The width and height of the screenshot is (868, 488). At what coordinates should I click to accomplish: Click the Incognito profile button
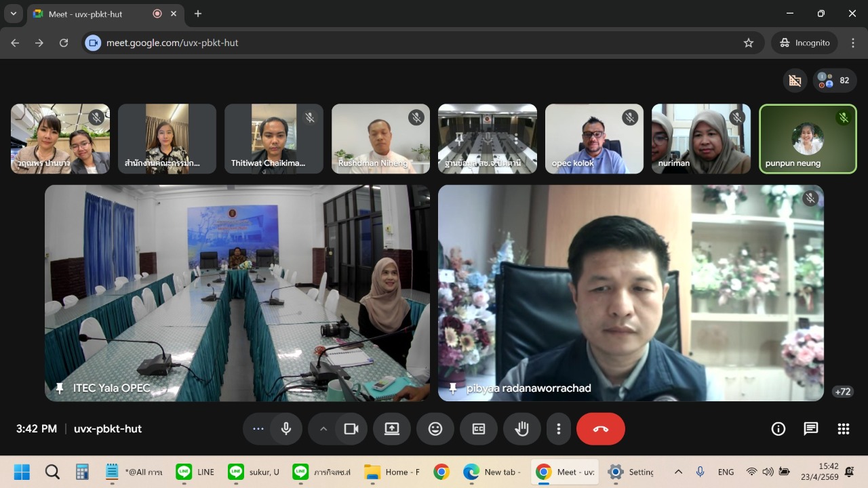point(804,43)
